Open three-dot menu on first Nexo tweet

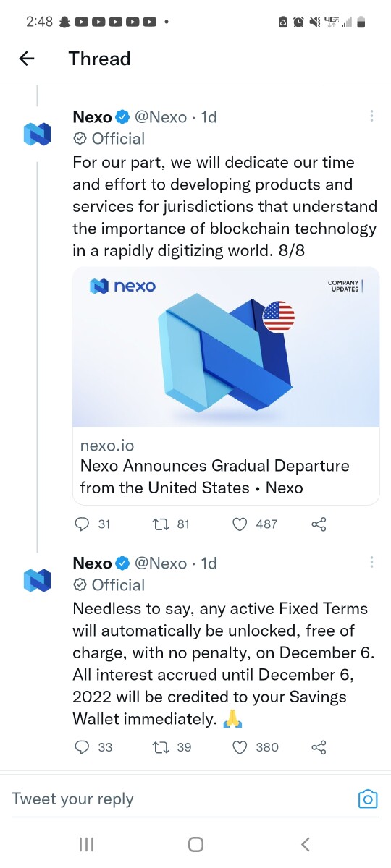(371, 116)
